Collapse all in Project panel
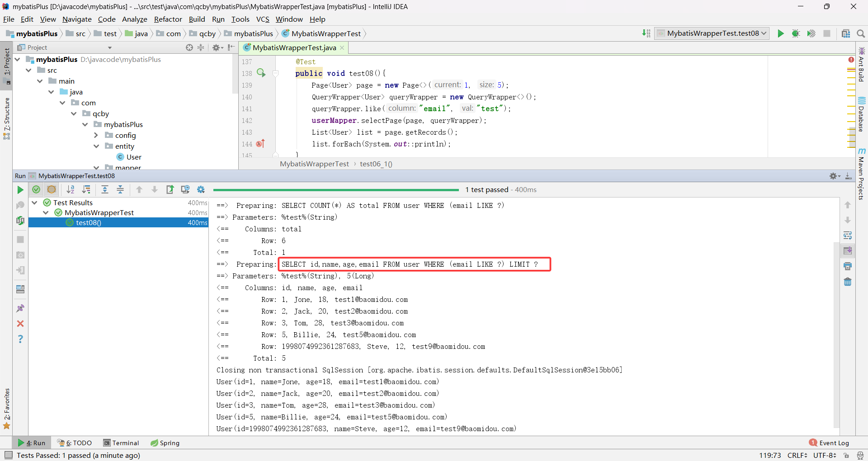Screen dimensions: 868x461 tap(201, 47)
